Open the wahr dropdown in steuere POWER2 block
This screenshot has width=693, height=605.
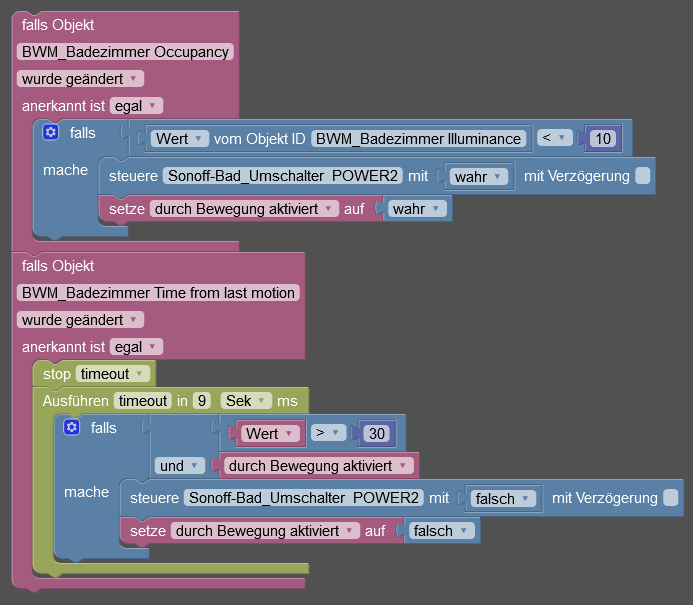pyautogui.click(x=479, y=177)
